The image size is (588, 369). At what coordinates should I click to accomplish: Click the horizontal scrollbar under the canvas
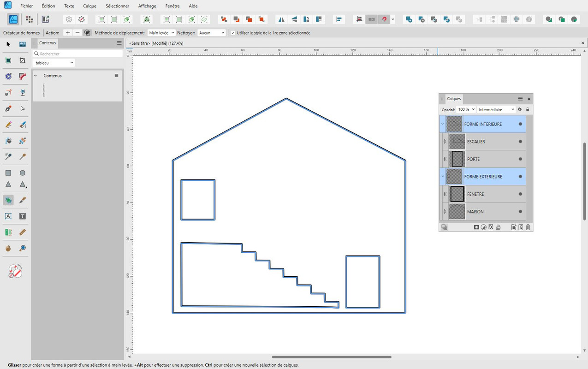click(332, 357)
